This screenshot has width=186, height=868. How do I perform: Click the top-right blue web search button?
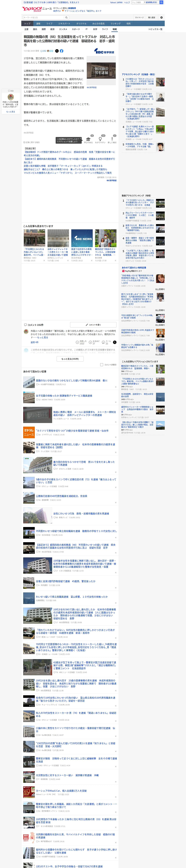click(161, 2)
